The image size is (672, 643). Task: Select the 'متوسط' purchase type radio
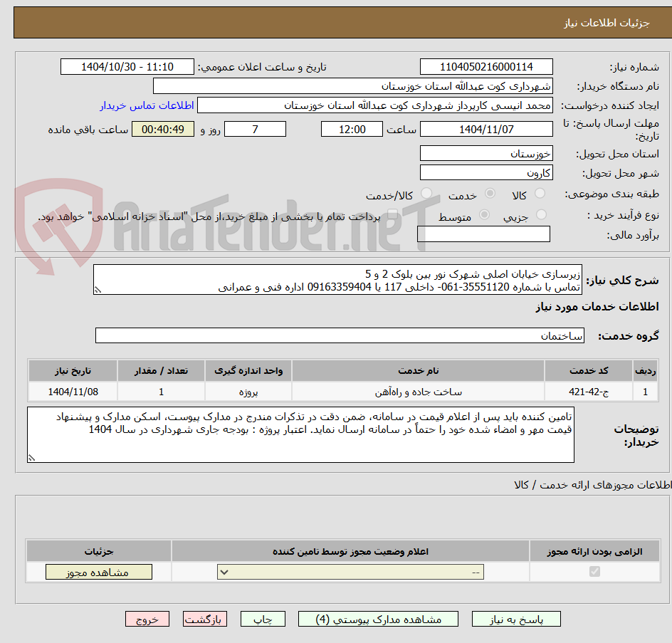tap(484, 214)
